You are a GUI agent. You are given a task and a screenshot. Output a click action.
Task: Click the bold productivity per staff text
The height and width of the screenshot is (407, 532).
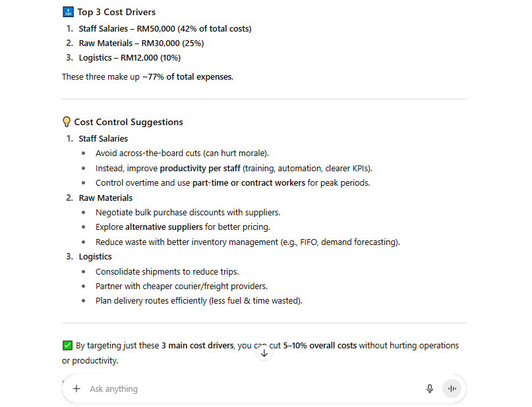coord(200,168)
